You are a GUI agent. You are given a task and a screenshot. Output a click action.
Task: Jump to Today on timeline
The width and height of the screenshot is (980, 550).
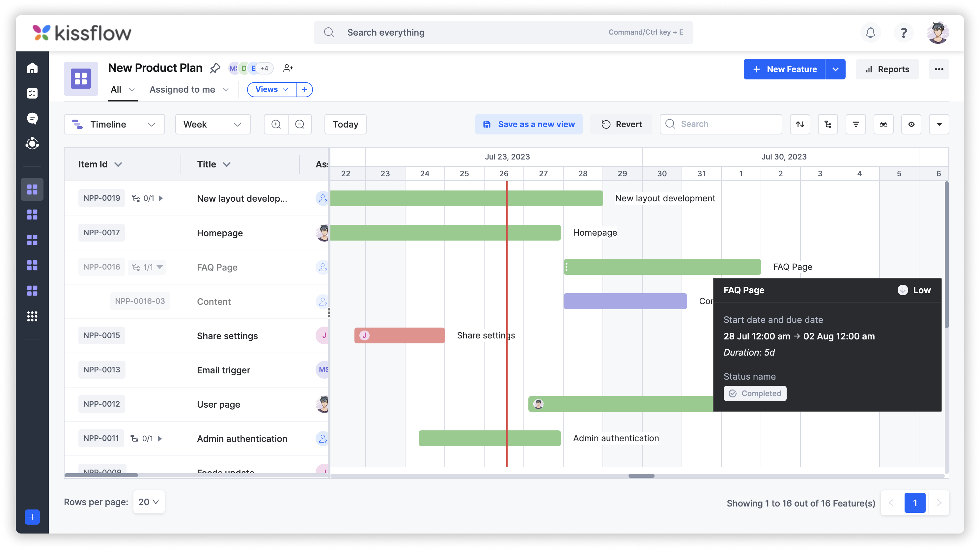[345, 124]
